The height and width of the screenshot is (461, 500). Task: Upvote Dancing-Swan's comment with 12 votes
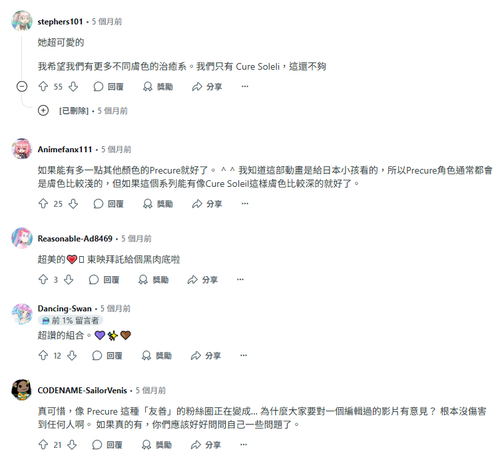coord(43,356)
